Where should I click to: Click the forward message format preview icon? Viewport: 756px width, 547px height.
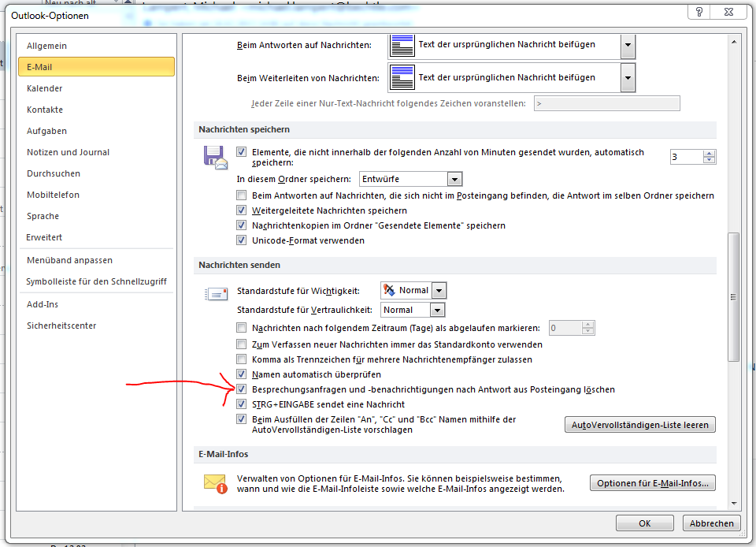[402, 78]
